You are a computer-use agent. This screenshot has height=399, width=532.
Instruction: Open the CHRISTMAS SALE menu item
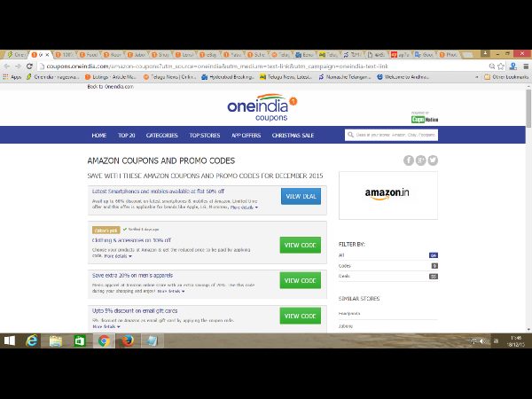click(x=295, y=136)
